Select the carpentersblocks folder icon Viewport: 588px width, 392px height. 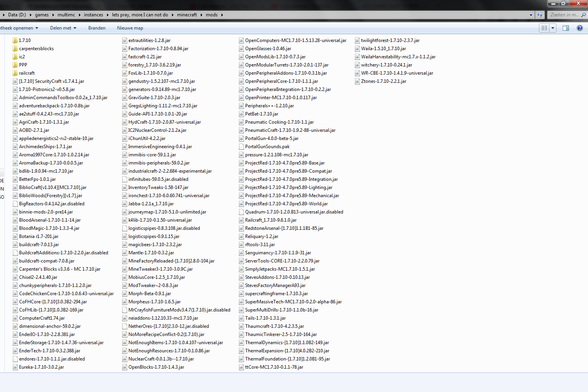(15, 49)
